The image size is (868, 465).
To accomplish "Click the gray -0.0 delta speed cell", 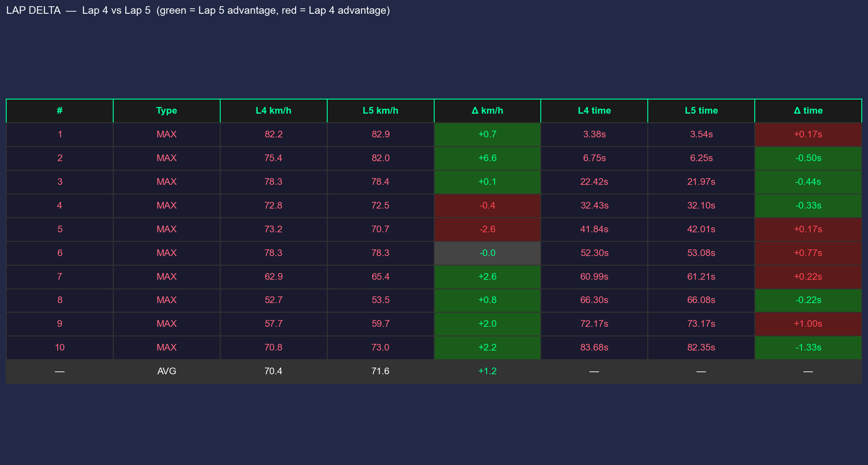I will point(487,253).
